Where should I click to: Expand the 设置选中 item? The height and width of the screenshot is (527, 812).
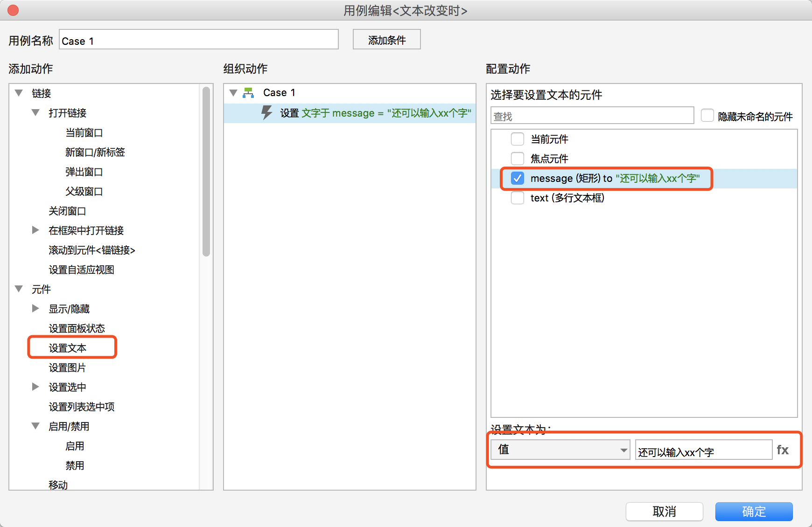(35, 387)
